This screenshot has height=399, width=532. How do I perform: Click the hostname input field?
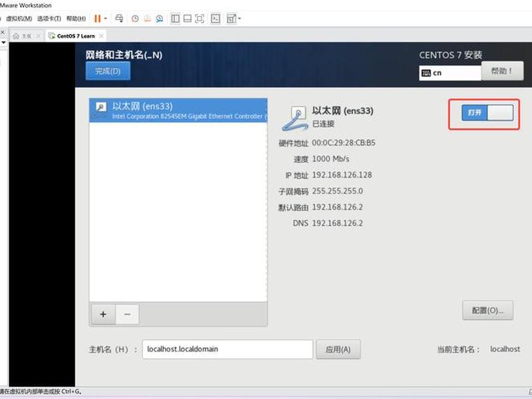[x=227, y=349]
